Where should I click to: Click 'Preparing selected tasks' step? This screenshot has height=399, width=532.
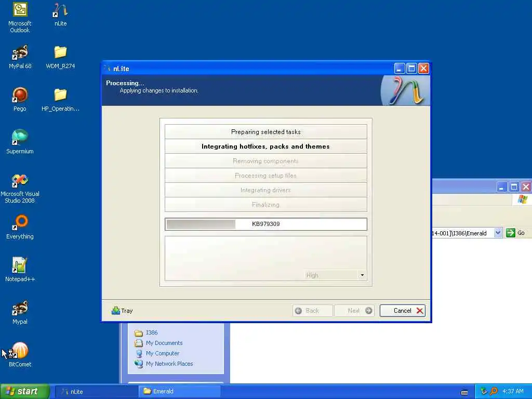[266, 132]
